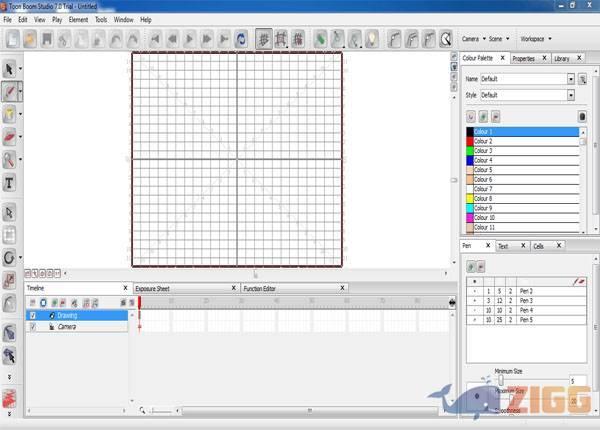This screenshot has height=430, width=600.
Task: Click the magnifier icon right of toolbar
Action: [446, 39]
